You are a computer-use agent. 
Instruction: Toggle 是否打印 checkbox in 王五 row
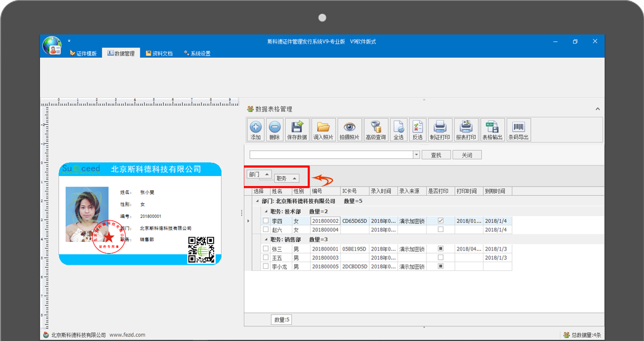point(441,258)
